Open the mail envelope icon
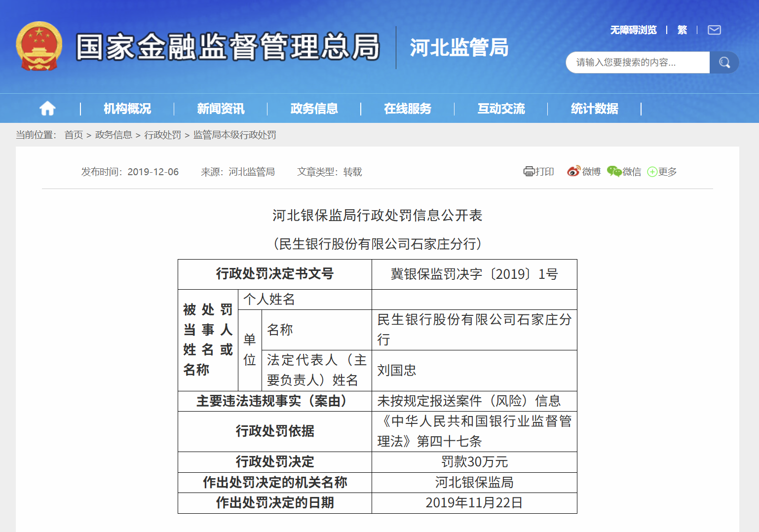The height and width of the screenshot is (532, 759). coord(714,30)
